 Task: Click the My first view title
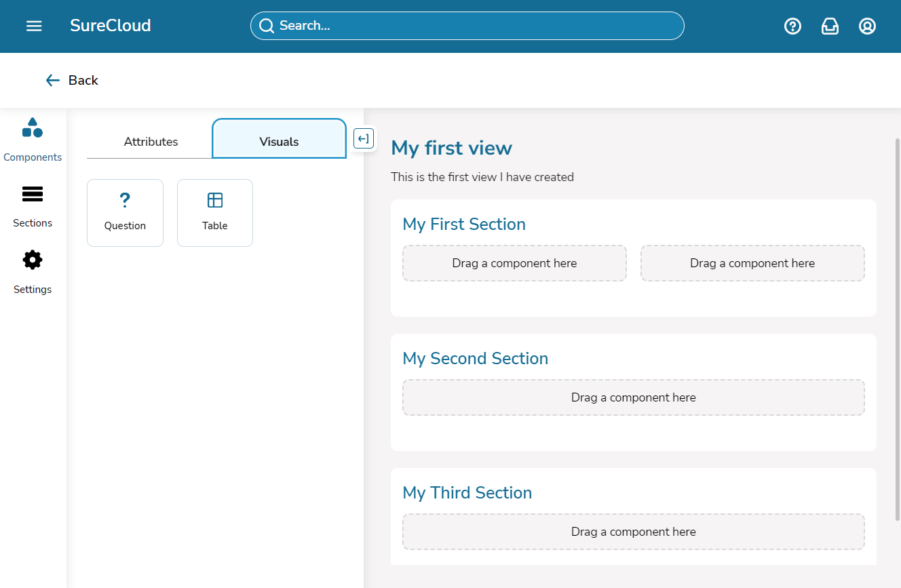click(451, 148)
